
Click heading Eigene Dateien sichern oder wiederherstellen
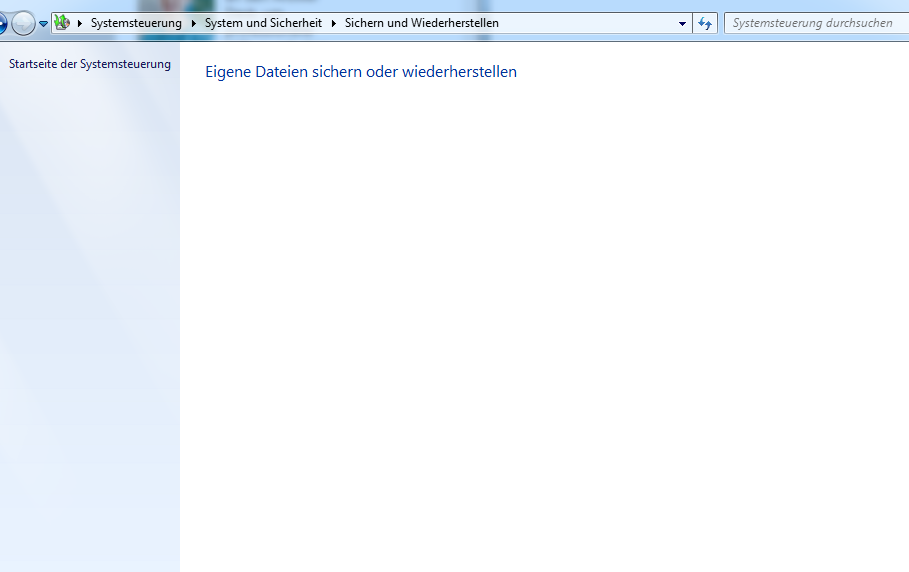pyautogui.click(x=361, y=72)
